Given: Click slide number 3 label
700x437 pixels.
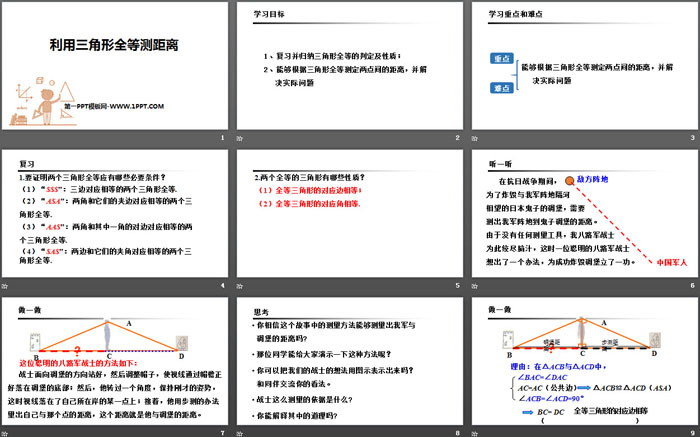Looking at the screenshot, I should coord(692,138).
